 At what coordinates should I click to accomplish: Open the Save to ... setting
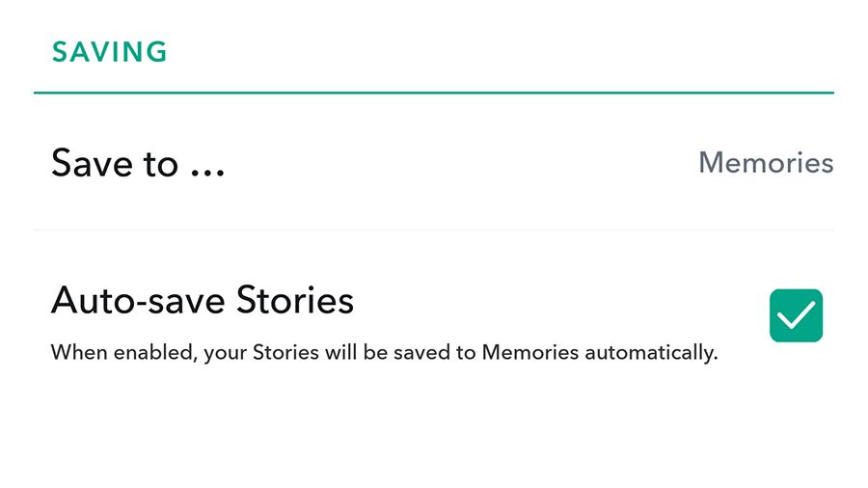tap(433, 163)
